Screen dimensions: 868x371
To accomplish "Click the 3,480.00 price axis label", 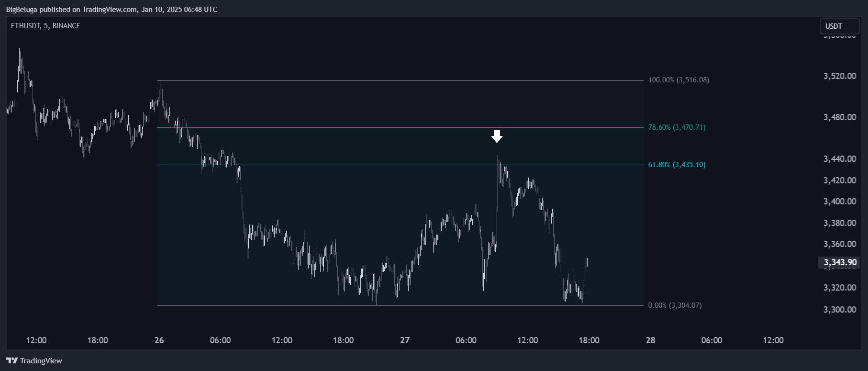I will click(840, 117).
